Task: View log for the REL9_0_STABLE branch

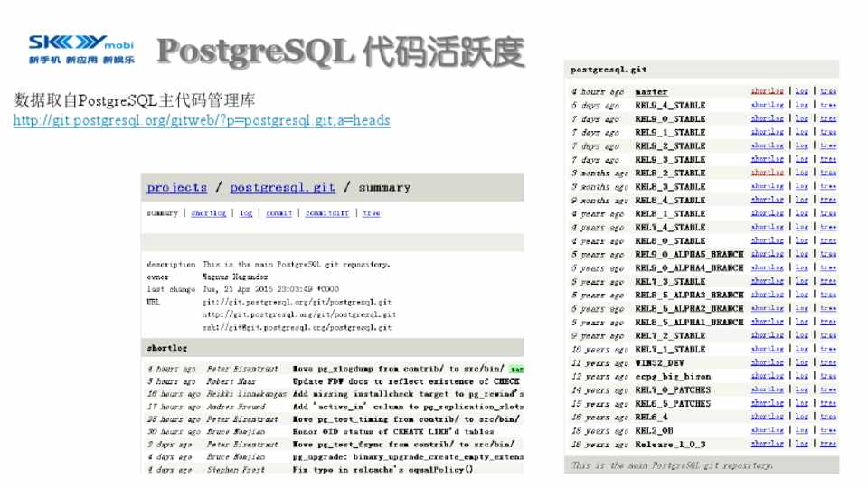Action: click(x=801, y=118)
